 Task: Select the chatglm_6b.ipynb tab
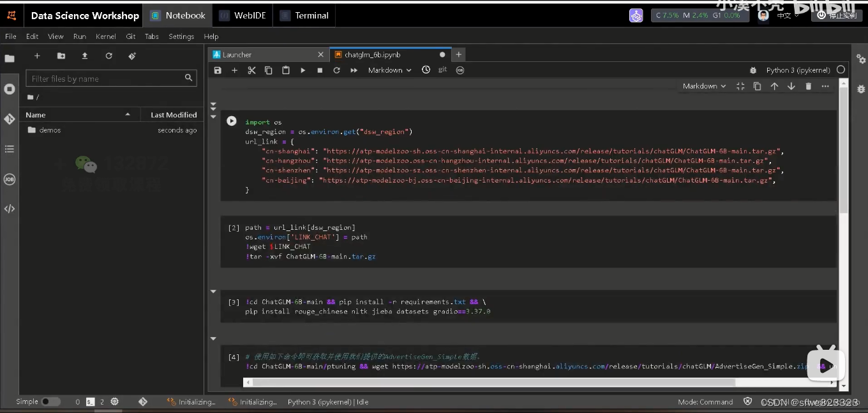point(390,55)
